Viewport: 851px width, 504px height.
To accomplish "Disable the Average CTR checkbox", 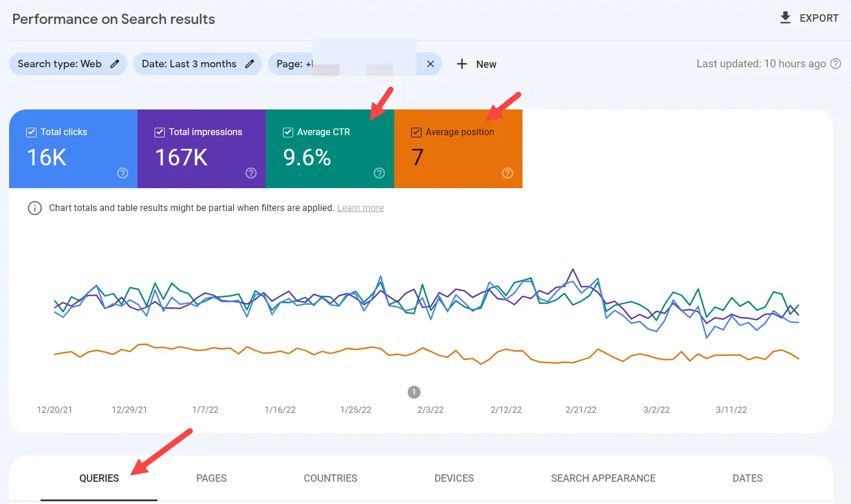I will [288, 132].
